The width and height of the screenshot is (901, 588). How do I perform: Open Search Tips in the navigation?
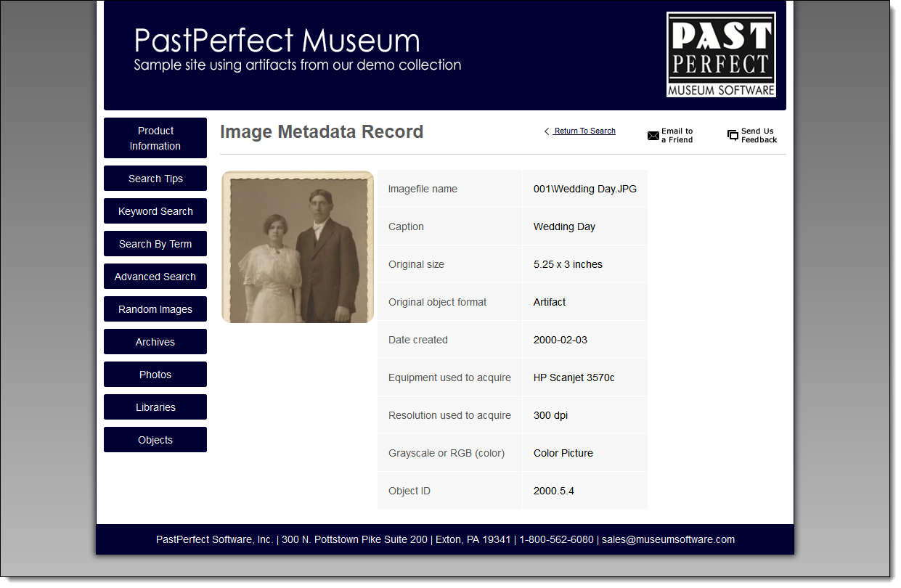click(155, 178)
